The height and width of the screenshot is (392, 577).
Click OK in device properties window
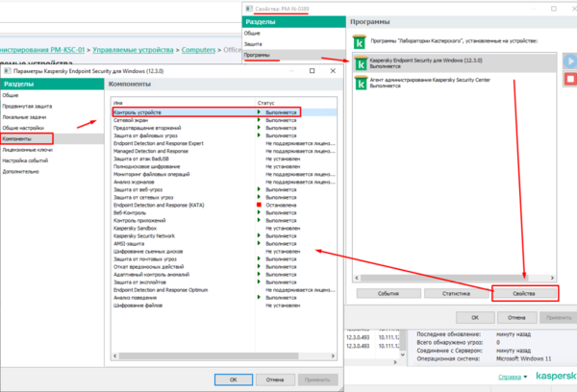coord(475,317)
